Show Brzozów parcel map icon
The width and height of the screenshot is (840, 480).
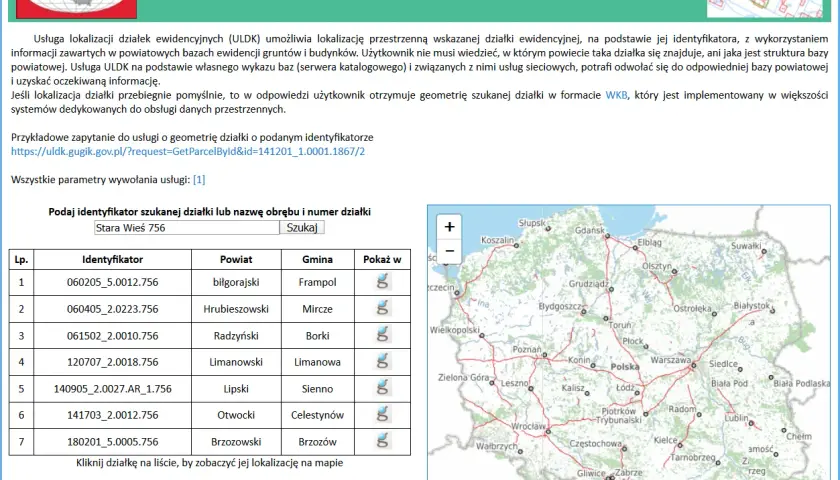coord(382,441)
